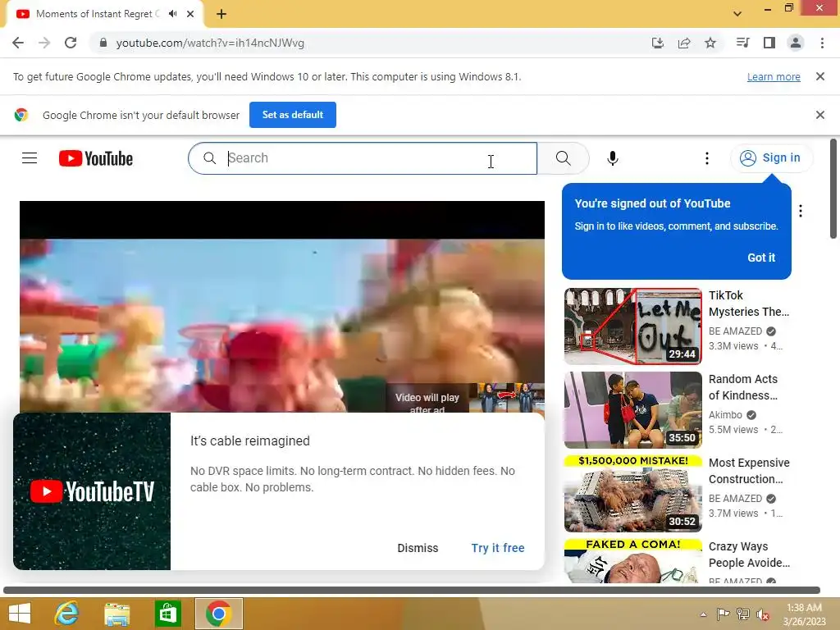
Task: Open BE AMAZED channel under TikTok Mysteries
Action: (x=735, y=331)
